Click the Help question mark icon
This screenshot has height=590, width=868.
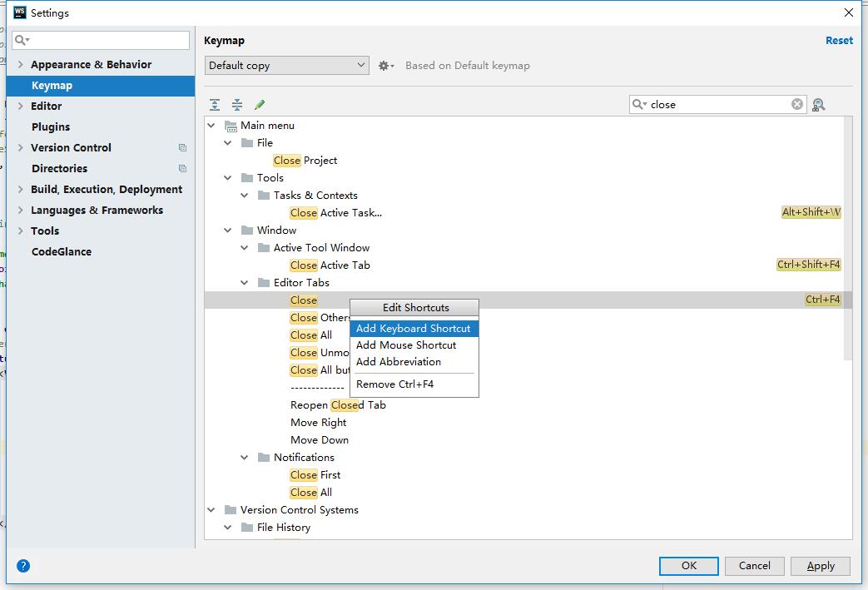click(23, 566)
